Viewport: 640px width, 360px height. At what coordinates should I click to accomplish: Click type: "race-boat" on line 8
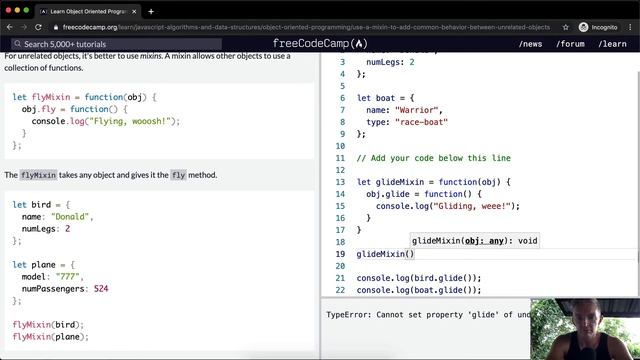pyautogui.click(x=407, y=122)
